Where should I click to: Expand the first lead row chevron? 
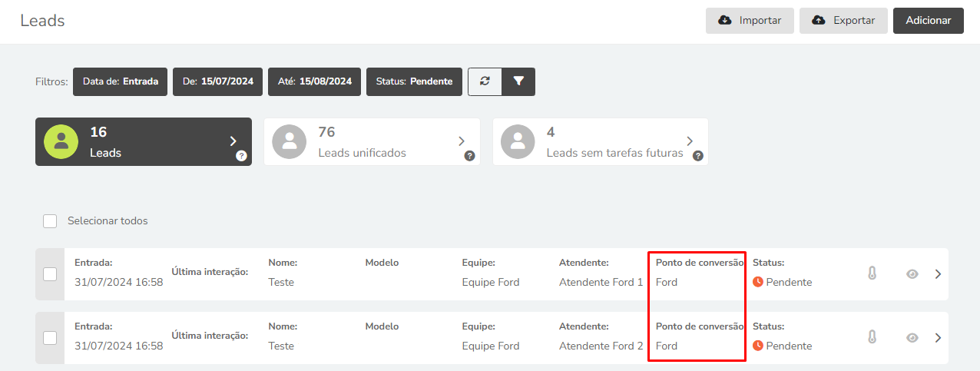(938, 273)
